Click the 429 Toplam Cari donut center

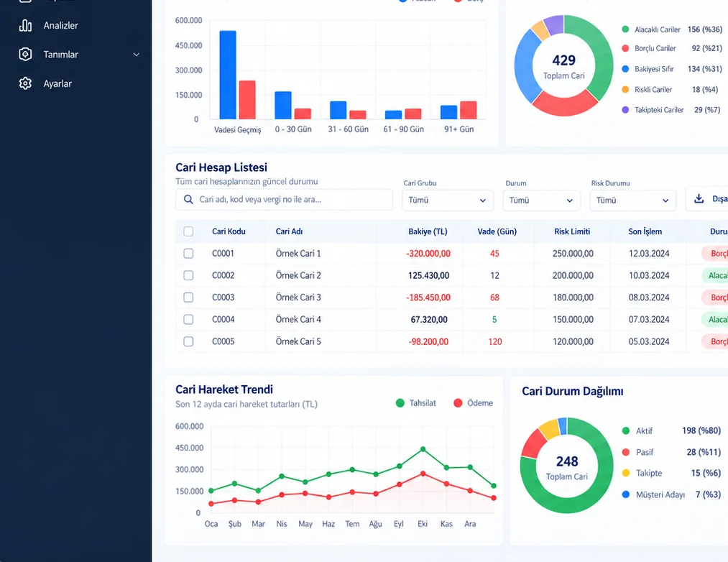pyautogui.click(x=563, y=66)
